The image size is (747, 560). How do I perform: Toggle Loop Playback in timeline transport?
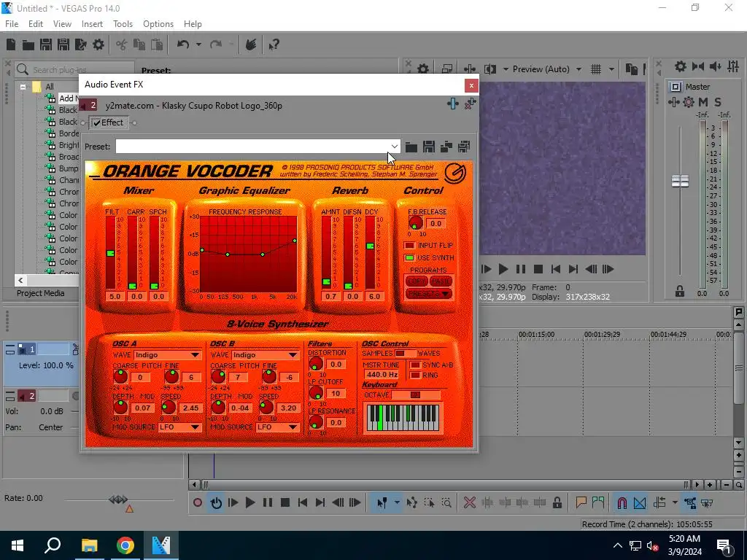(216, 502)
